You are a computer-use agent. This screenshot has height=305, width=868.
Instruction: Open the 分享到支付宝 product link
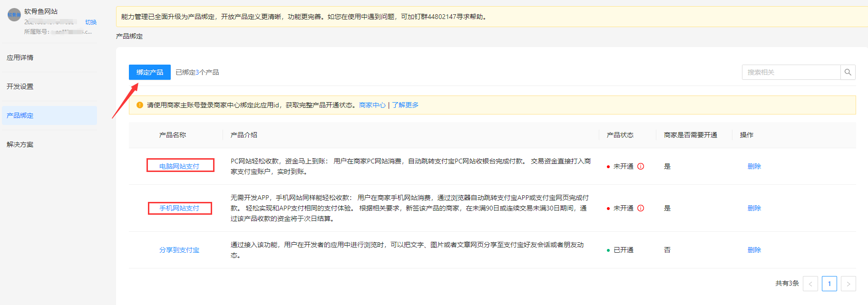tap(179, 250)
